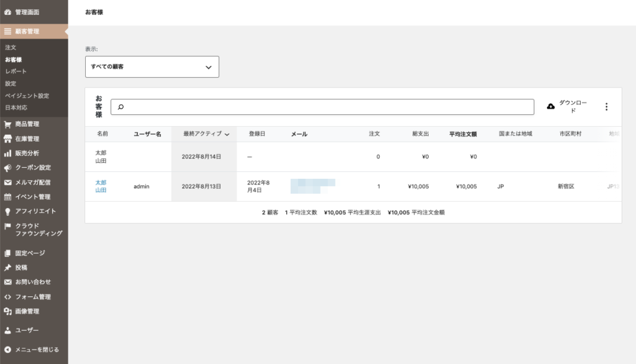Image resolution: width=636 pixels, height=364 pixels.
Task: Click the 管理画面 dashboard icon
Action: pyautogui.click(x=8, y=12)
